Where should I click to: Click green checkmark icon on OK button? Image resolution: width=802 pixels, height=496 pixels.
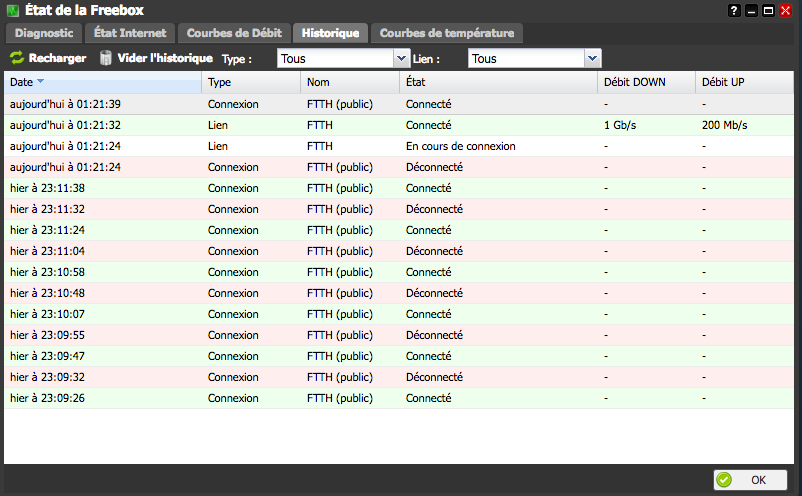[x=724, y=480]
